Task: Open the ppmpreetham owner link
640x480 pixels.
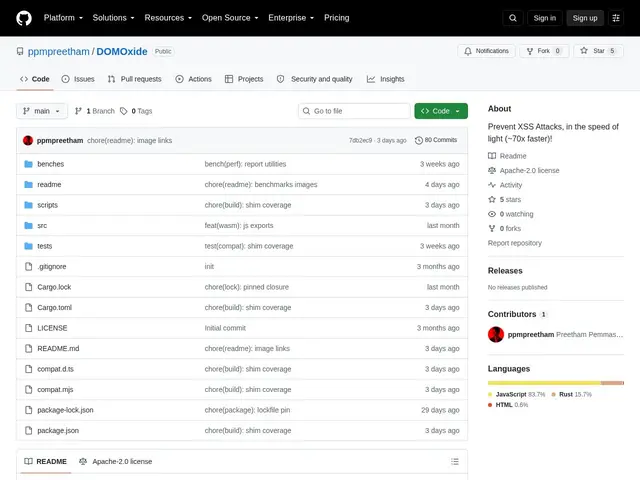Action: click(58, 51)
